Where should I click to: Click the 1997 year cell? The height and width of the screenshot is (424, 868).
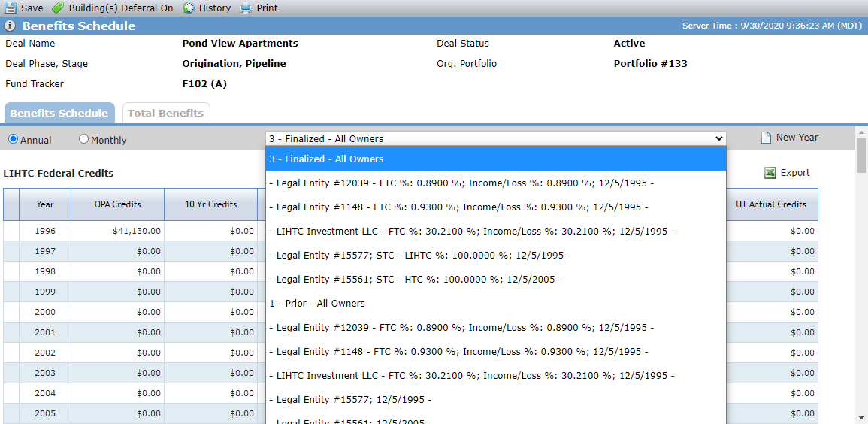point(45,251)
